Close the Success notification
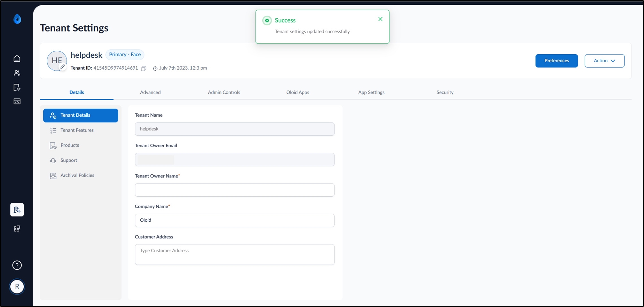 click(380, 19)
